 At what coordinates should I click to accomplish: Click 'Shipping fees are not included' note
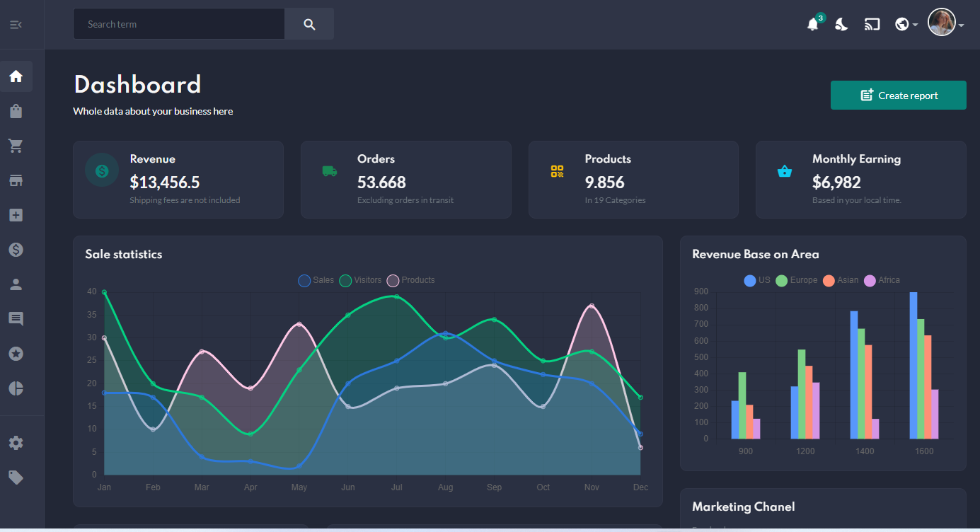[x=185, y=200]
